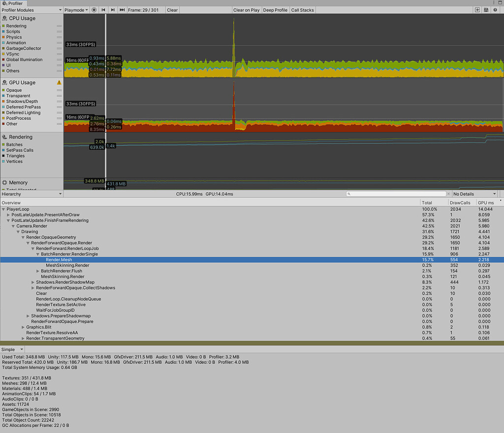Load profile data from file
The width and height of the screenshot is (504, 433).
coord(477,10)
